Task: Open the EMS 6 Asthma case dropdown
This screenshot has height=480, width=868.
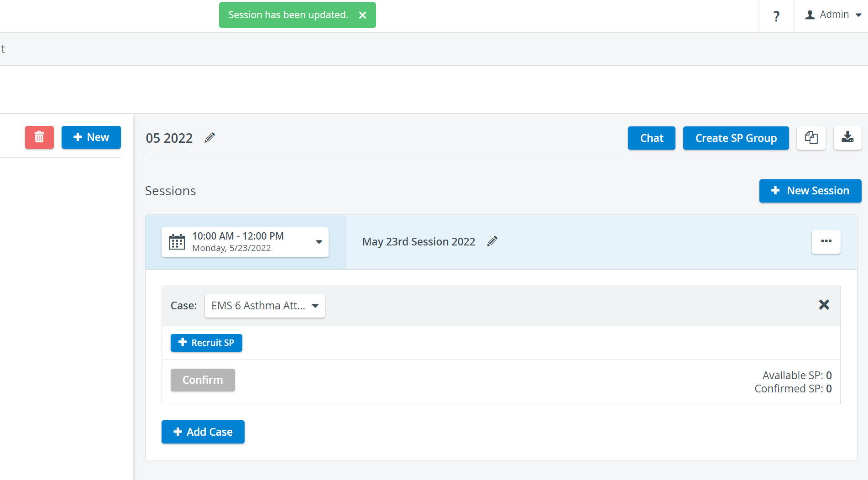Action: tap(265, 306)
